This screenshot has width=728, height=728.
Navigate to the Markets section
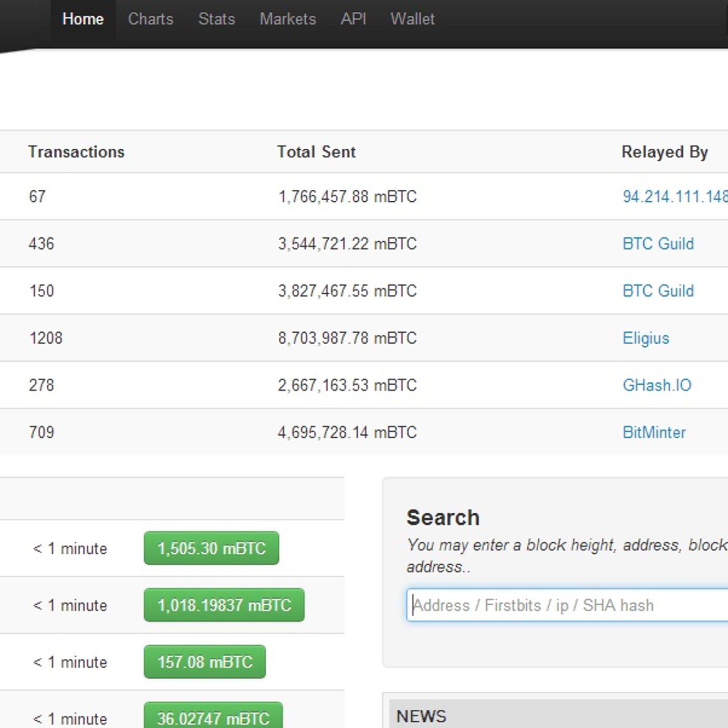coord(288,19)
